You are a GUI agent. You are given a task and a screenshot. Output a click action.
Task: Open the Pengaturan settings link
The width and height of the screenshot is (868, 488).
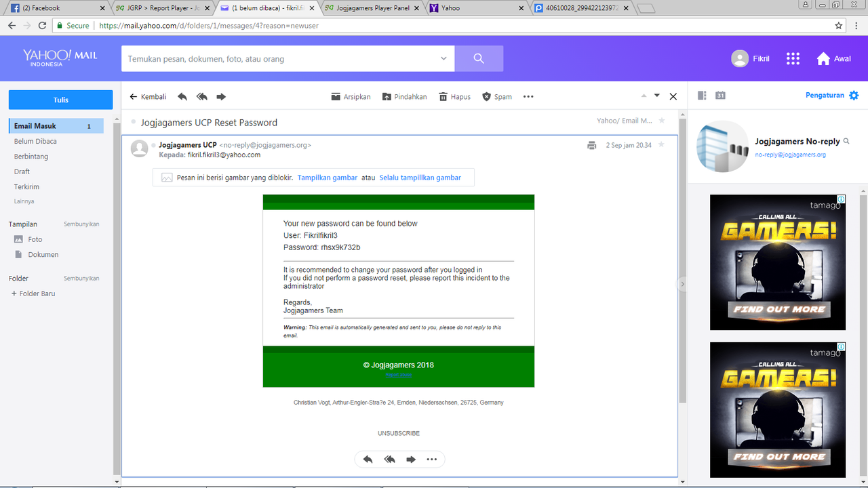[x=825, y=96]
